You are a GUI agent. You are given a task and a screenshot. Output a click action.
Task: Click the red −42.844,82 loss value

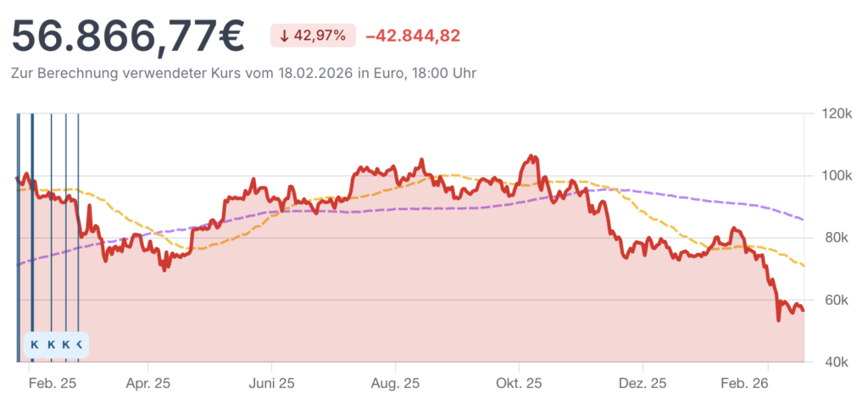coord(413,36)
